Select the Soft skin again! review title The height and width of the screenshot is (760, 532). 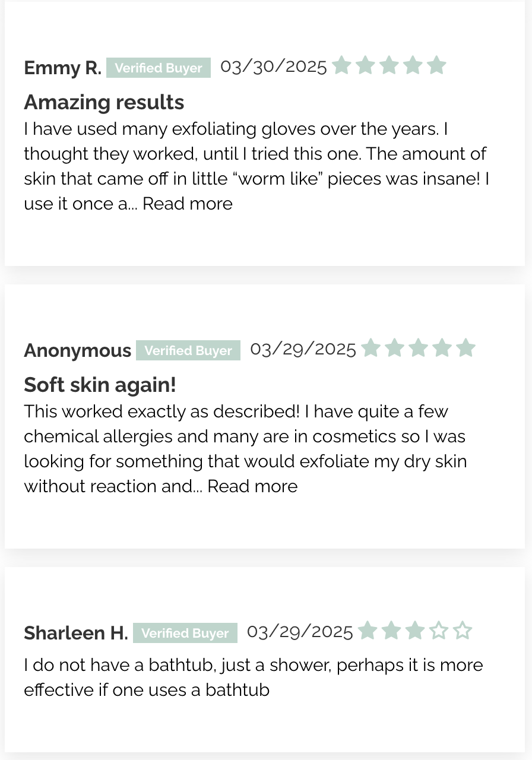coord(100,385)
